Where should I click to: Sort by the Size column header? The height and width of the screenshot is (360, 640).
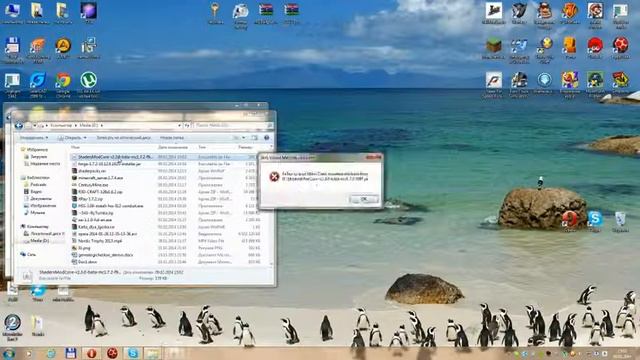245,147
